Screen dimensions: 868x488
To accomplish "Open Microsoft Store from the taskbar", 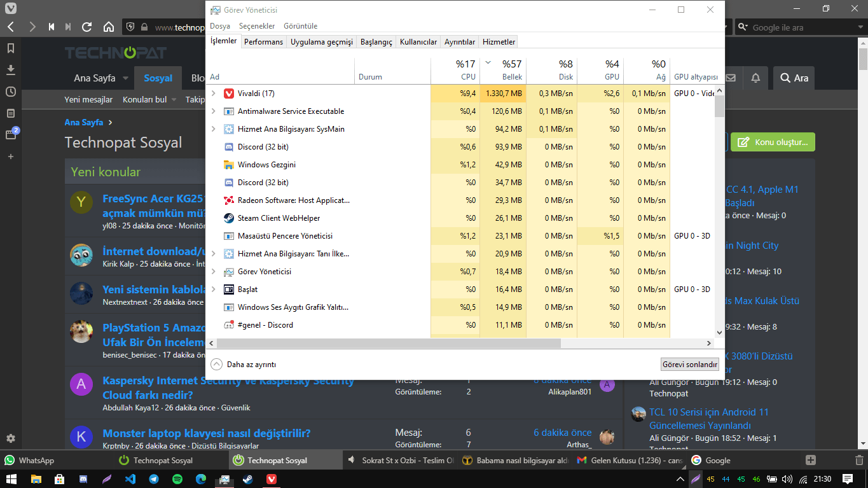I will click(x=59, y=479).
